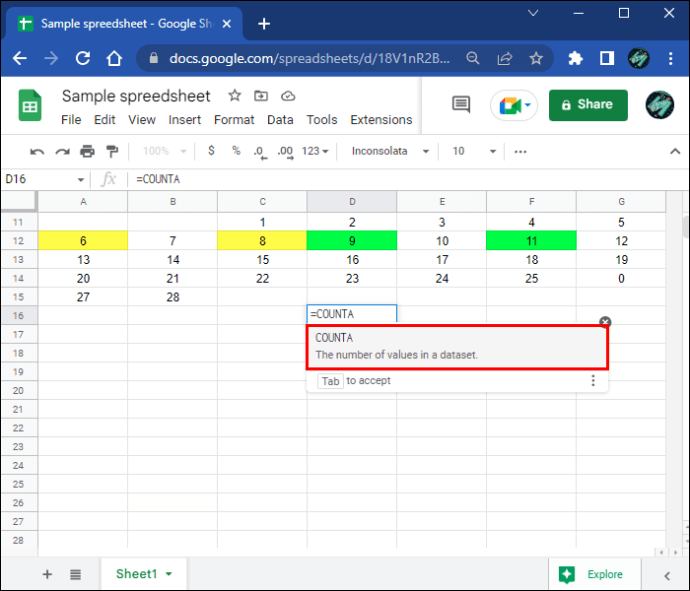Open Google Meet dropdown button
The height and width of the screenshot is (591, 690).
click(x=514, y=105)
